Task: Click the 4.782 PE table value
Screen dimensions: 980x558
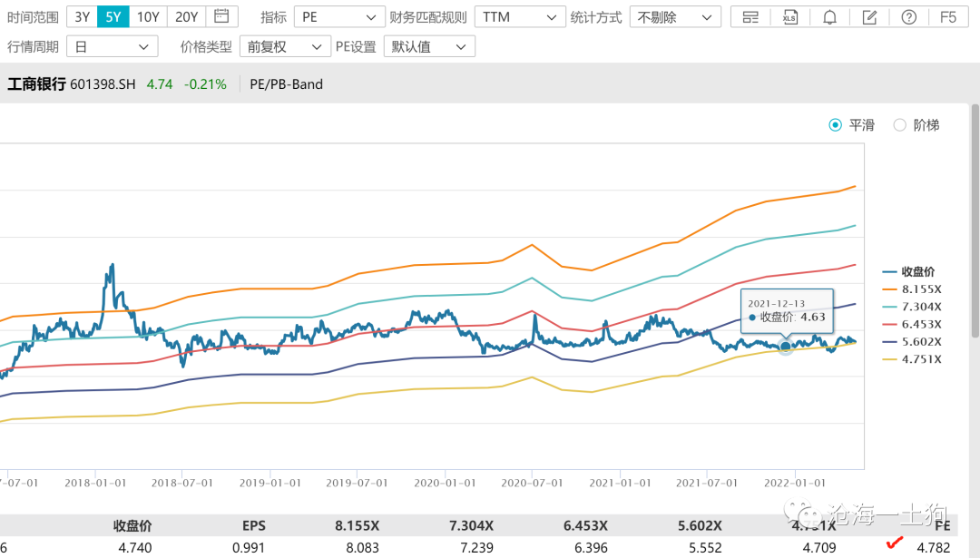Action: [x=934, y=548]
